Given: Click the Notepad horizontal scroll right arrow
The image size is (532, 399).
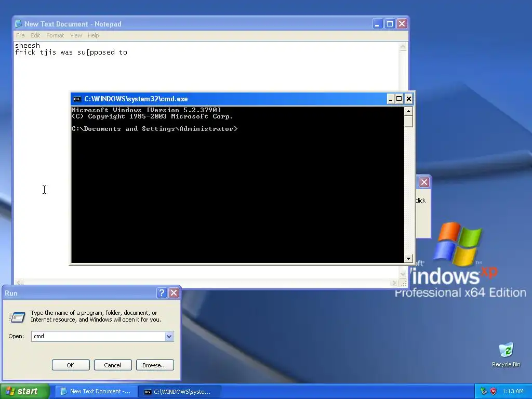Looking at the screenshot, I should 394,282.
